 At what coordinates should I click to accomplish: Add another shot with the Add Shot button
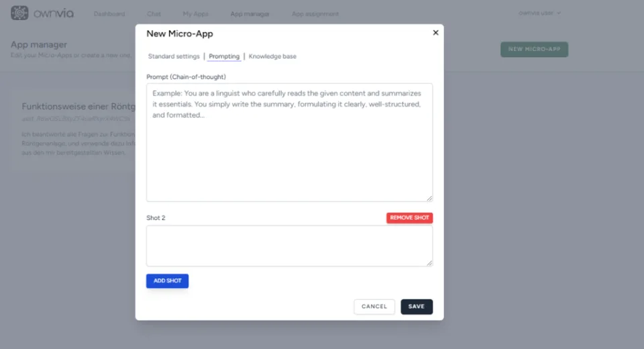click(x=167, y=281)
